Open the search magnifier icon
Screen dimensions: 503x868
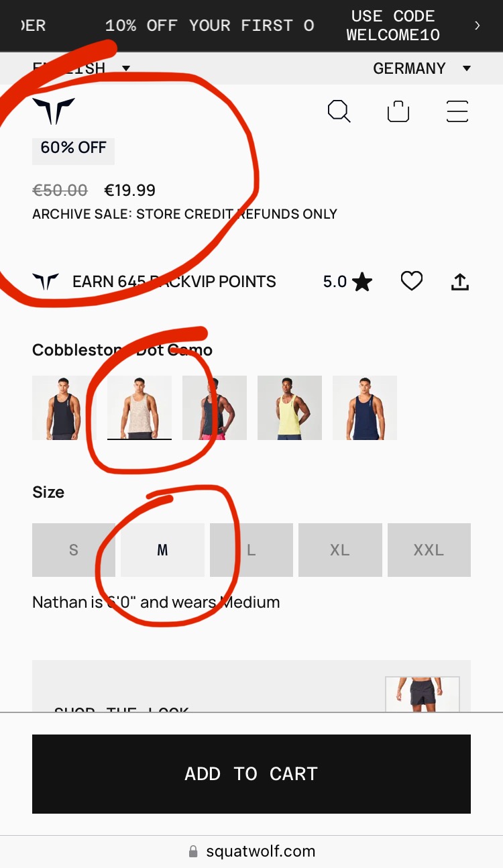point(339,111)
